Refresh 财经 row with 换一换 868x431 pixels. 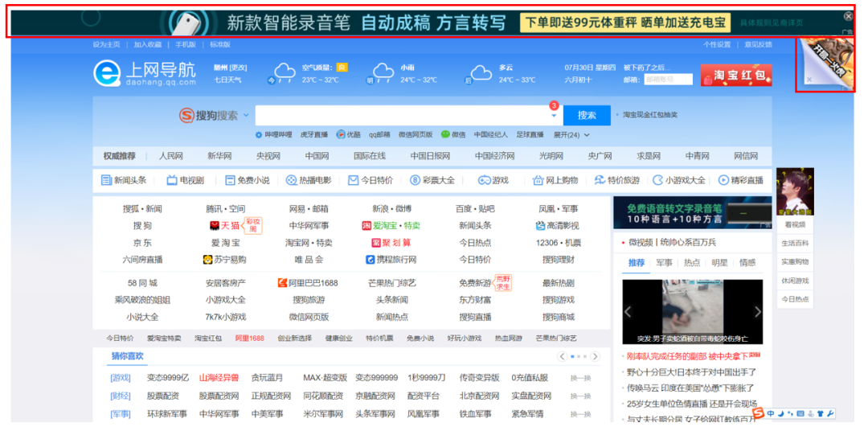point(581,396)
